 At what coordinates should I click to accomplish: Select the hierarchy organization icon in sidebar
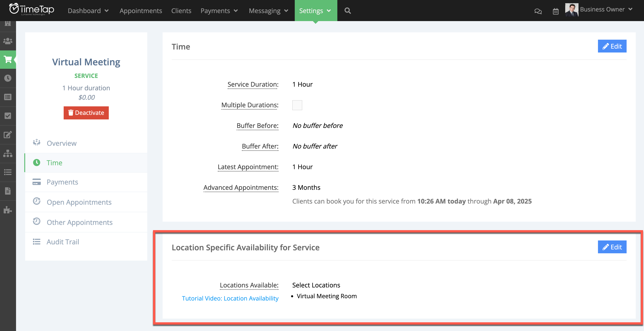pos(8,153)
